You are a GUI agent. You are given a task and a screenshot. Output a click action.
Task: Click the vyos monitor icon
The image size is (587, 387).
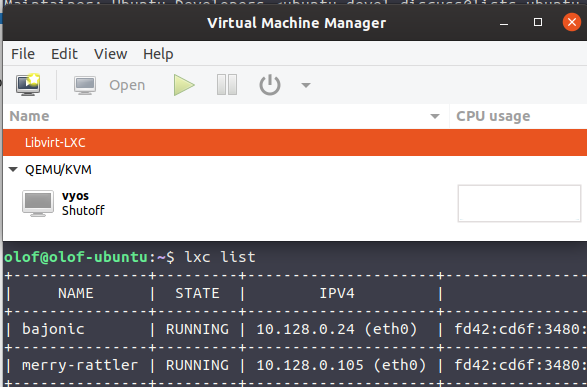37,203
